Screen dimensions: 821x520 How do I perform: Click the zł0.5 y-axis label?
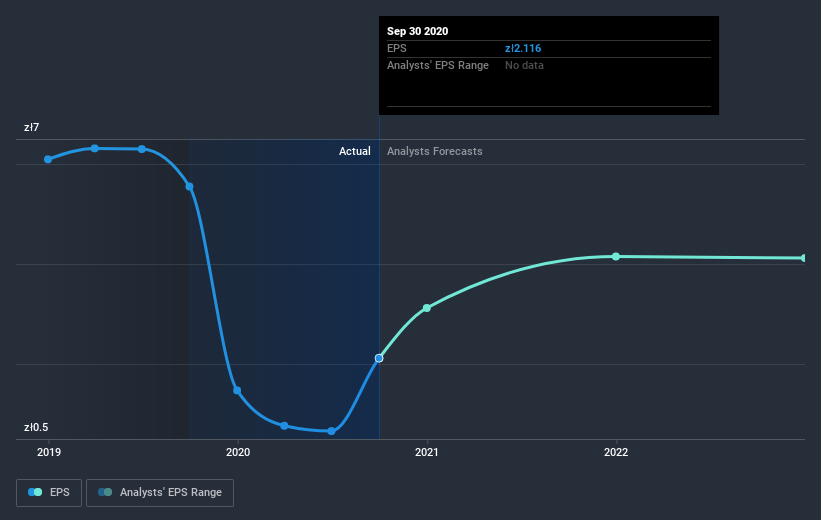click(36, 427)
